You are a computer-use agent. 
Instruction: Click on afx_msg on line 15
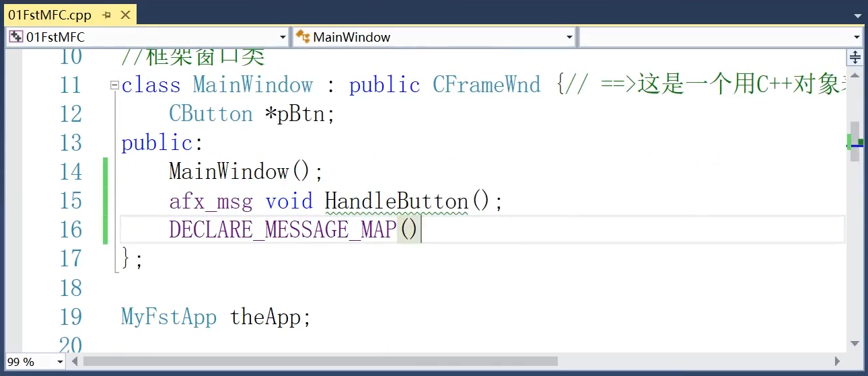[211, 200]
